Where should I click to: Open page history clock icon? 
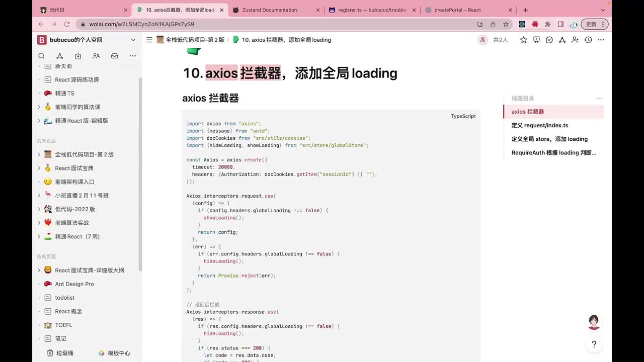click(588, 40)
